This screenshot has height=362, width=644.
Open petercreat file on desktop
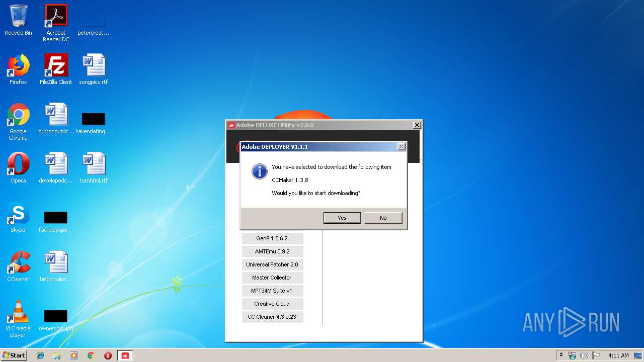click(x=94, y=24)
